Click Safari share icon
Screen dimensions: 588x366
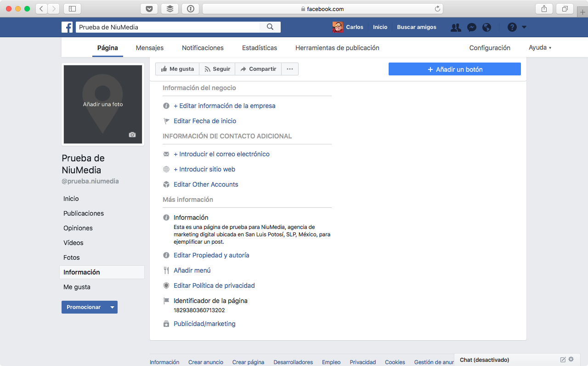point(544,9)
